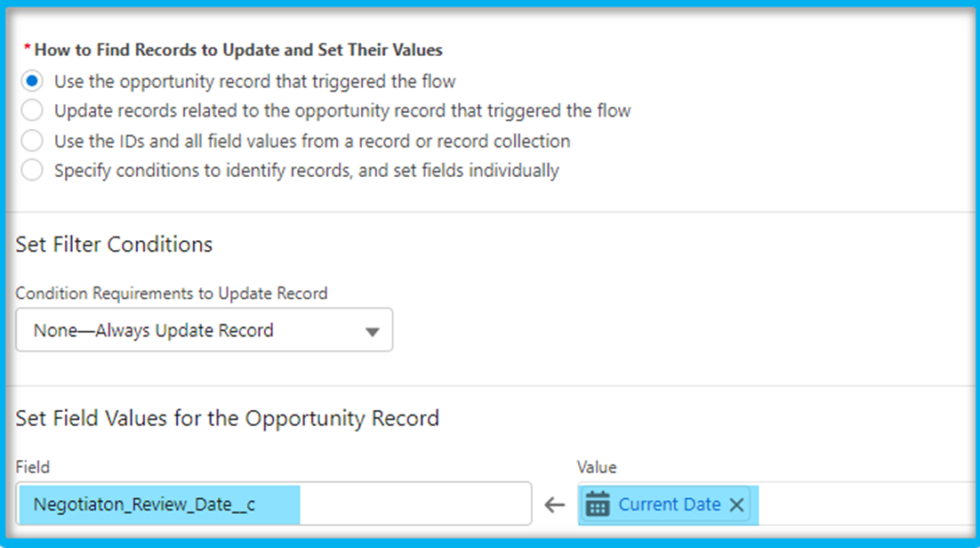Click the 'Condition Requirements to Update Record' label

tap(172, 294)
